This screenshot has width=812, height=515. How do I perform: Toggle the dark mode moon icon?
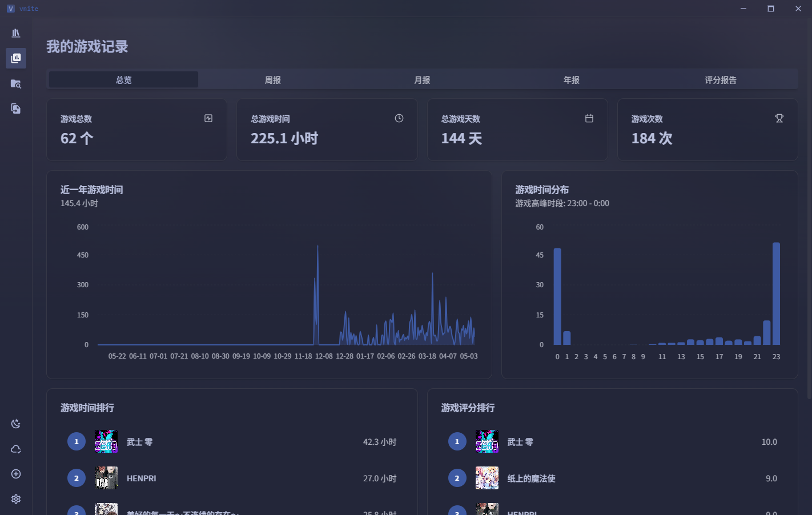(16, 424)
